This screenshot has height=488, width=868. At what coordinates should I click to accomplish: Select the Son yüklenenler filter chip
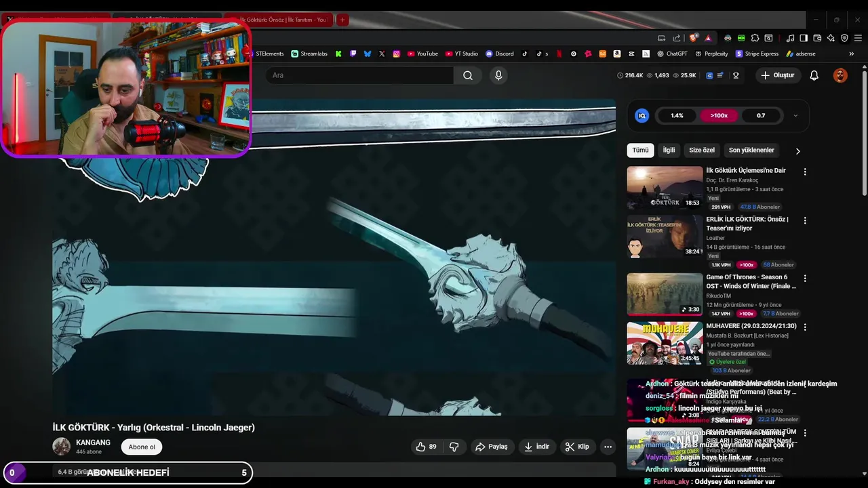pyautogui.click(x=751, y=150)
